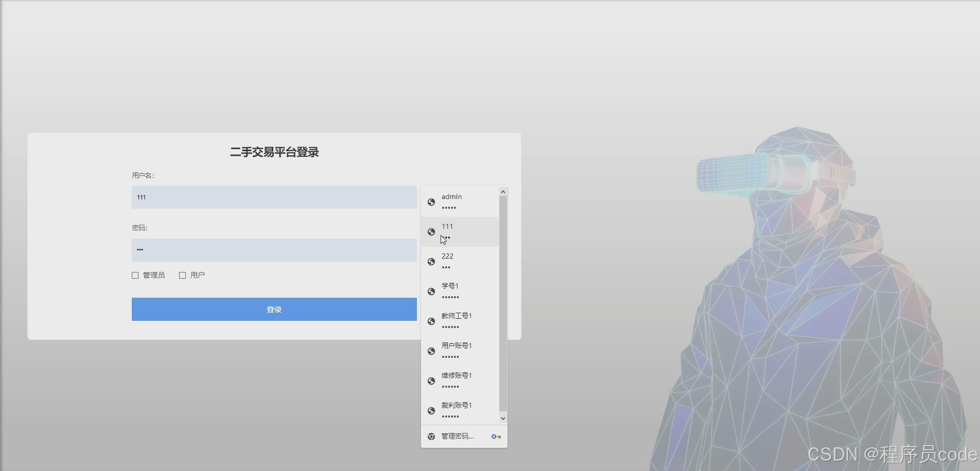This screenshot has width=980, height=471.
Task: Click the Chrome key icon next to 管理密码
Action: tap(497, 436)
